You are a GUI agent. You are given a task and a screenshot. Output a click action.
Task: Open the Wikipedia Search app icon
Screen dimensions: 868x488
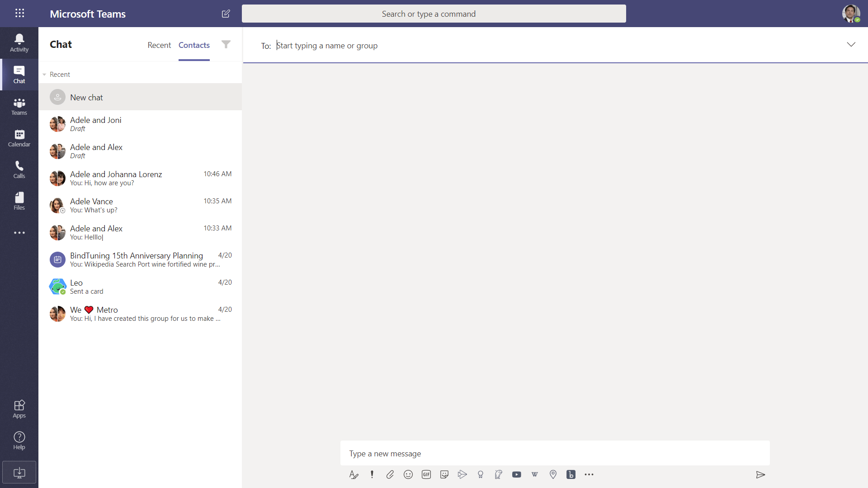534,474
